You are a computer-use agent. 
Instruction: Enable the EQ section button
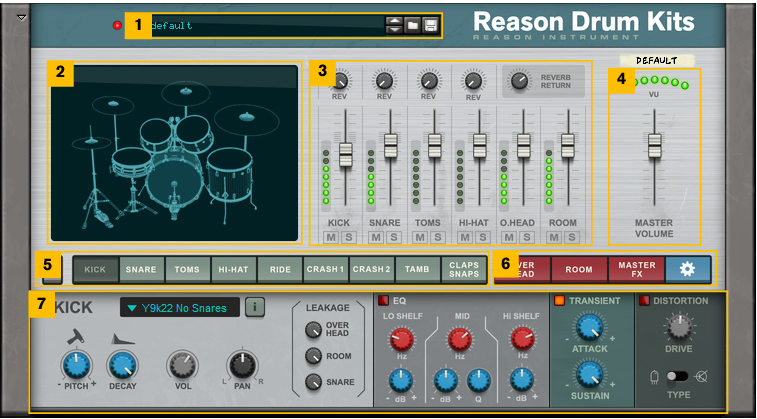coord(383,301)
